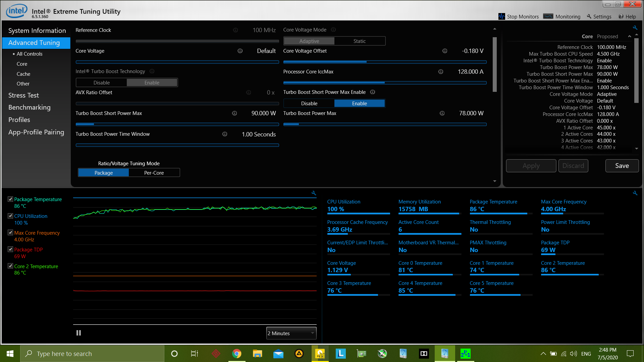Uncheck Package TDP graph checkbox
The height and width of the screenshot is (362, 644).
point(10,249)
